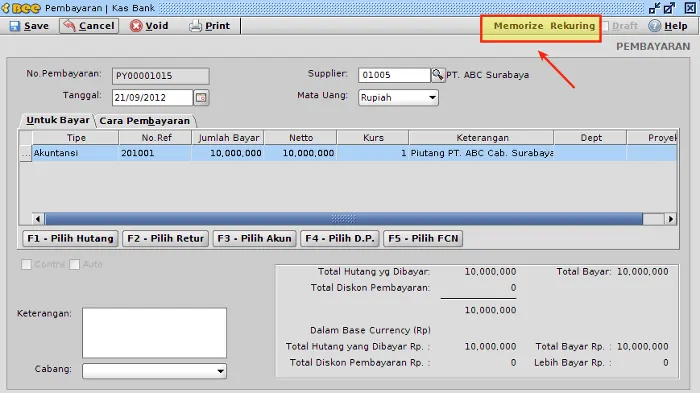Click the Jumlah Bayar column header
Image resolution: width=700 pixels, height=393 pixels.
coord(228,138)
